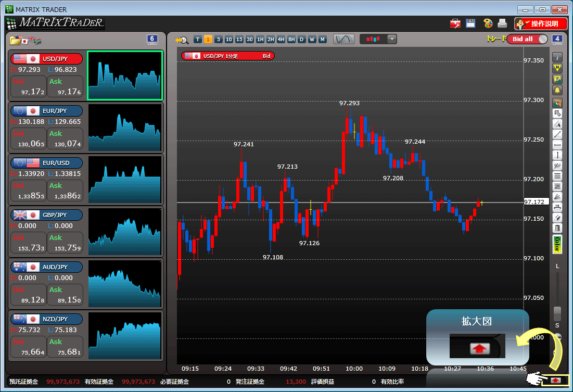Open the color palette theme icon
This screenshot has height=392, width=573.
(x=488, y=23)
